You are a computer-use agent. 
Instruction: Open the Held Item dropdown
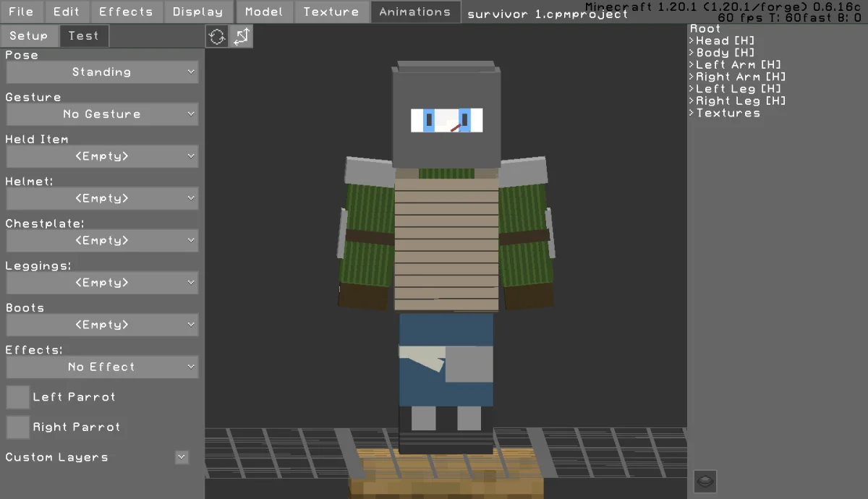[102, 156]
